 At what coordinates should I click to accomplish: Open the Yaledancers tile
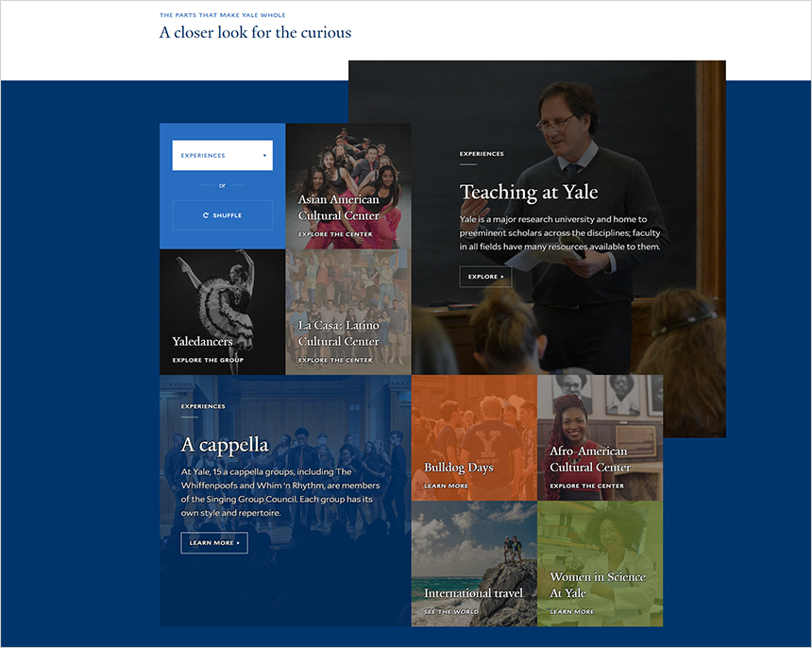coord(222,312)
